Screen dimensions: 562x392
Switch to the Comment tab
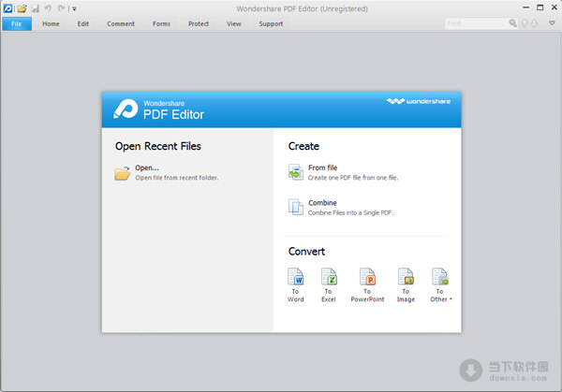121,24
